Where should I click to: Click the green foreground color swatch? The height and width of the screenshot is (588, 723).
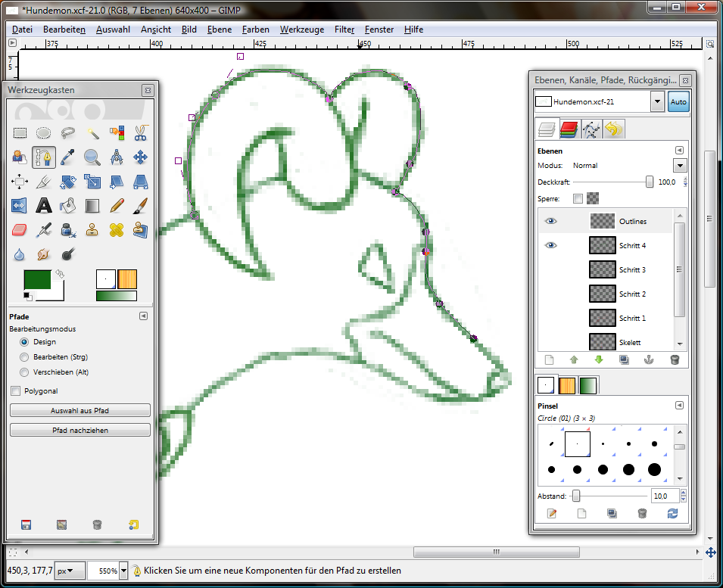pyautogui.click(x=37, y=279)
